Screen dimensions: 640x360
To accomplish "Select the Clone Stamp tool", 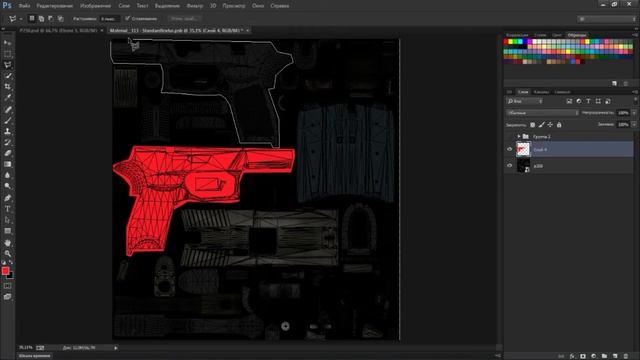I will 7,131.
